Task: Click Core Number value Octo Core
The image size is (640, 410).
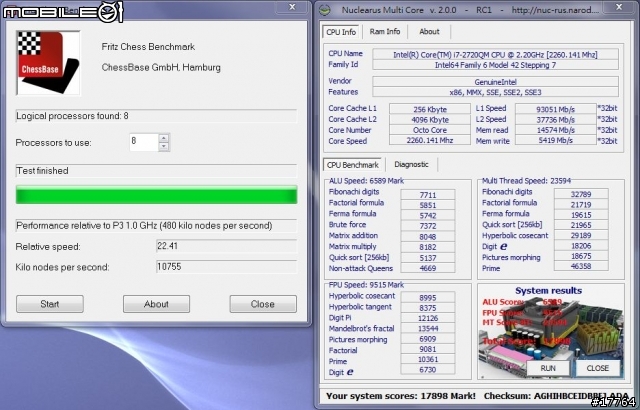Action: click(430, 130)
